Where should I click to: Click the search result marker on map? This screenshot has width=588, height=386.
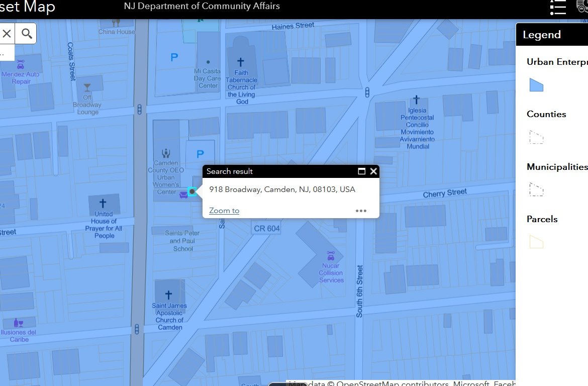click(x=192, y=191)
